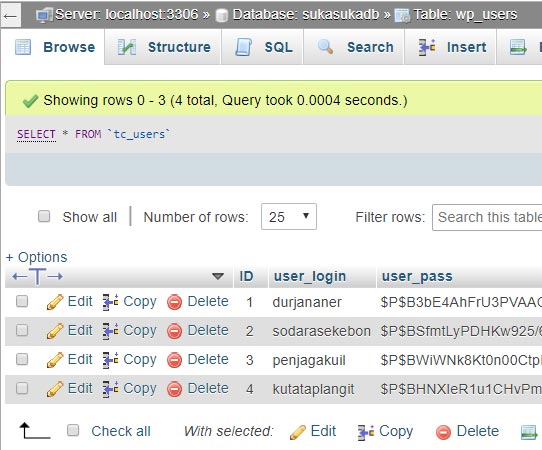Open Database: sukasukadb breadcrumb link
542x450 pixels.
(306, 14)
